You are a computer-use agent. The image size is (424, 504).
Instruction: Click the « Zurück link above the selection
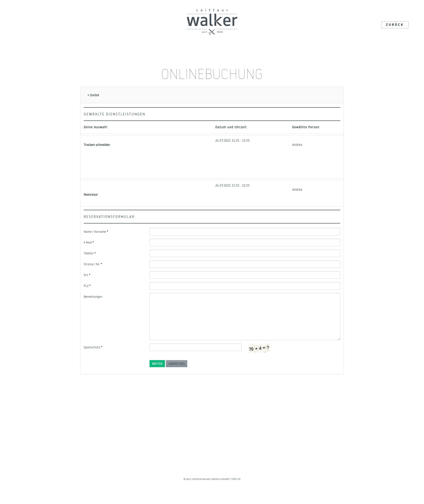coord(93,95)
